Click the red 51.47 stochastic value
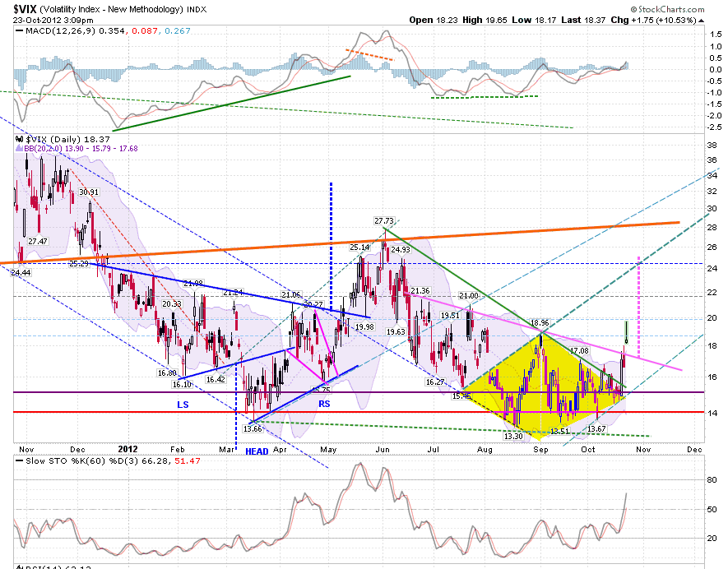 click(x=188, y=460)
